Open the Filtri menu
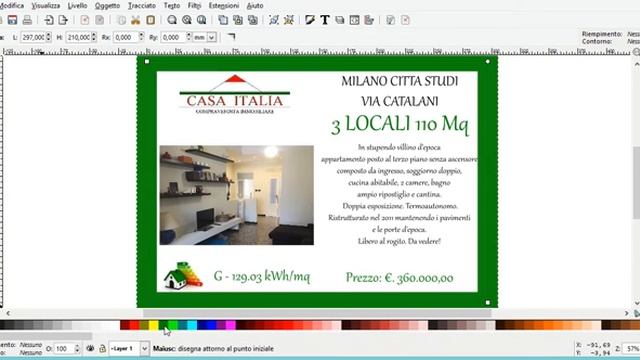This screenshot has width=640, height=360. 194,6
